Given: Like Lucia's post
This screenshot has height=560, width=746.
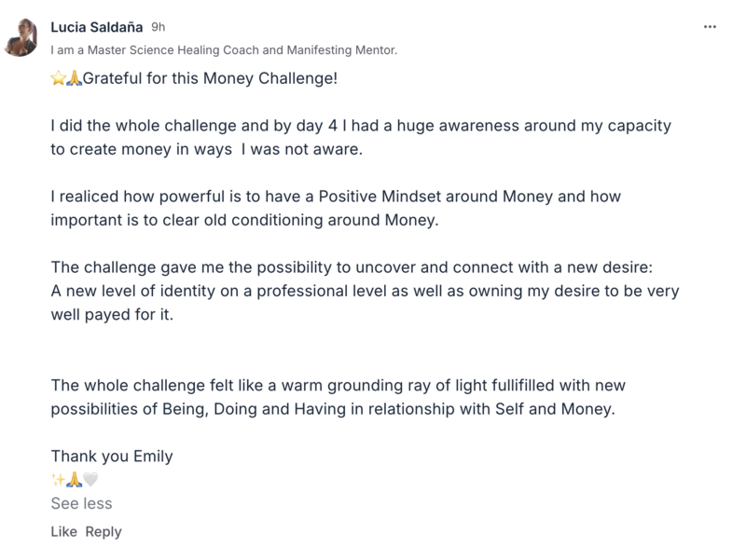Looking at the screenshot, I should [63, 531].
